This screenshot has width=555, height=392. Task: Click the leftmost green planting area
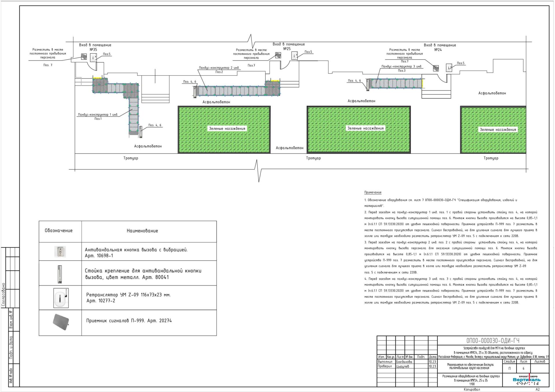pyautogui.click(x=224, y=129)
